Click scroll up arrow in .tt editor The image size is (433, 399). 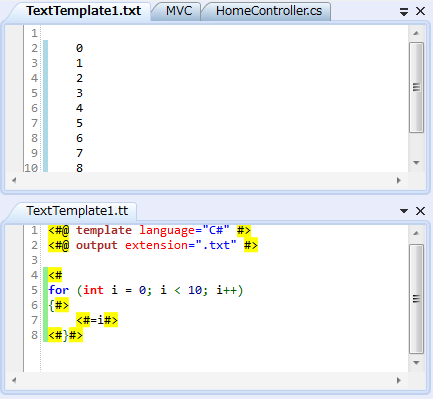click(416, 233)
